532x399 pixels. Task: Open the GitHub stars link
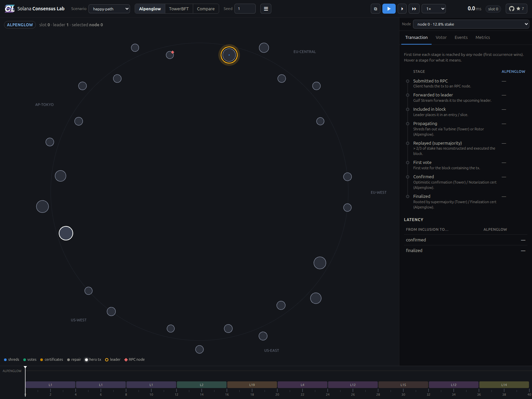[516, 9]
